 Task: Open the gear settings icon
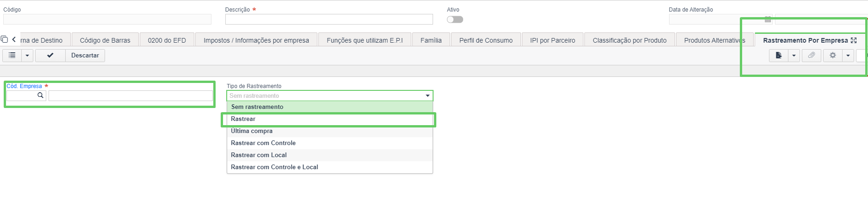coord(833,56)
